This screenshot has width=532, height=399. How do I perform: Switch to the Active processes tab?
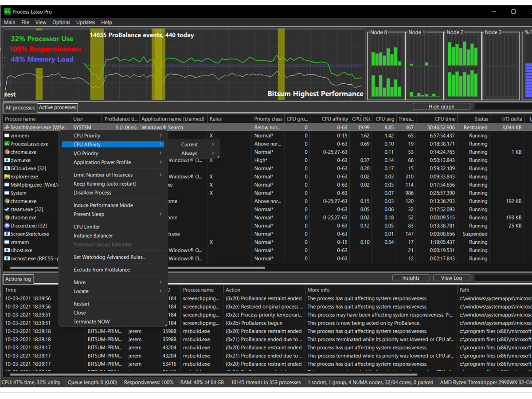(x=57, y=107)
